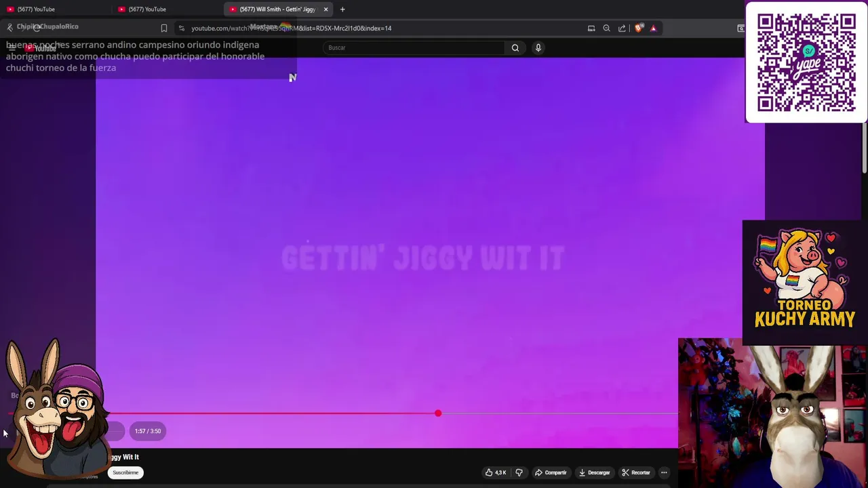Click the cast media icon in address bar
Image resolution: width=868 pixels, height=488 pixels.
click(591, 28)
